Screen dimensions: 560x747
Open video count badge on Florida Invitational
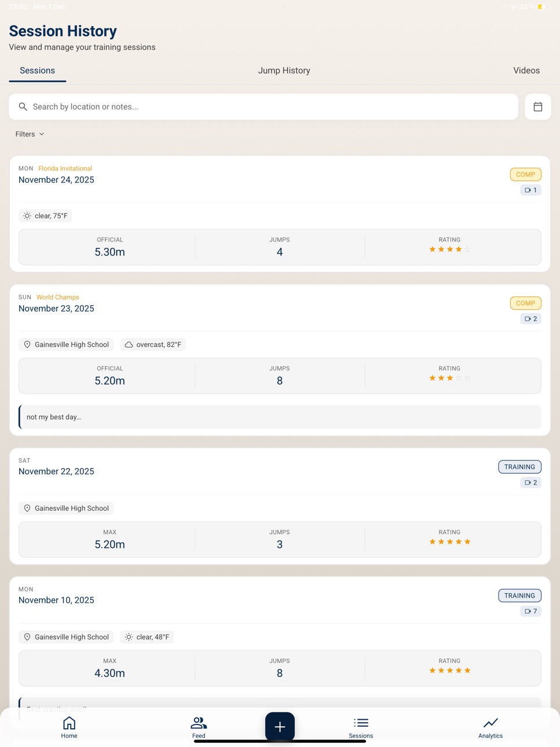click(530, 190)
